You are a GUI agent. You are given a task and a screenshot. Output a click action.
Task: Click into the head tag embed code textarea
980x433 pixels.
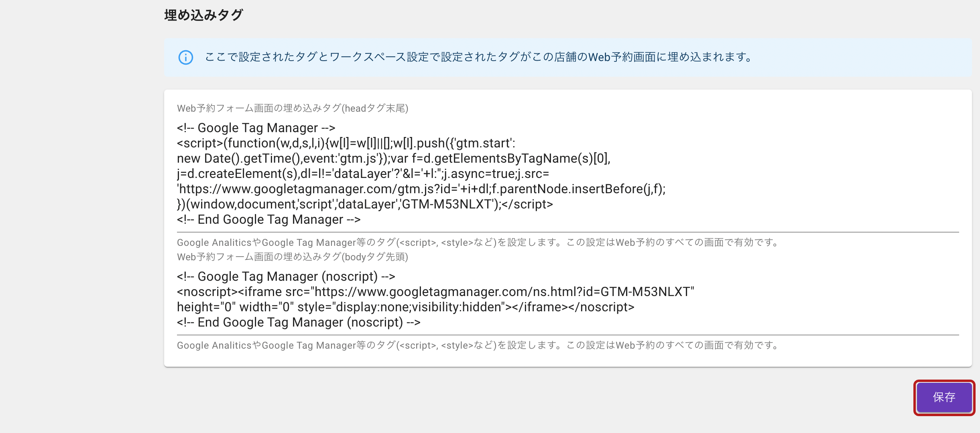point(568,174)
